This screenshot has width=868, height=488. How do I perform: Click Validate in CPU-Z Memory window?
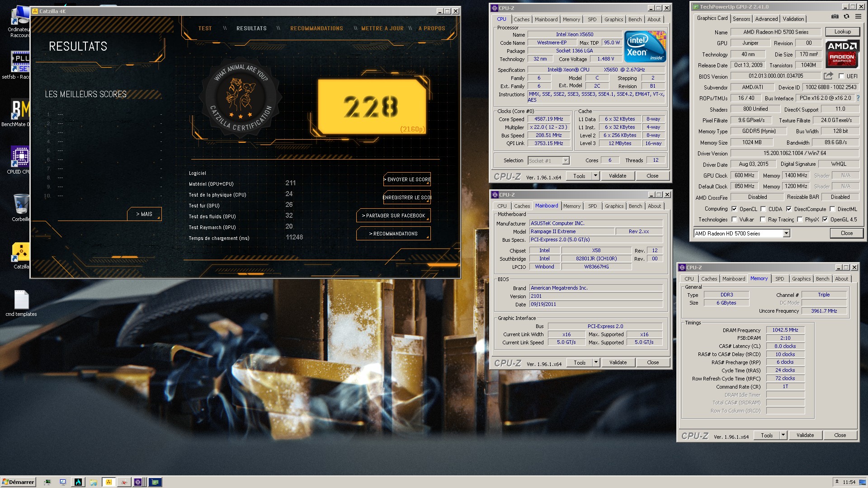(805, 435)
